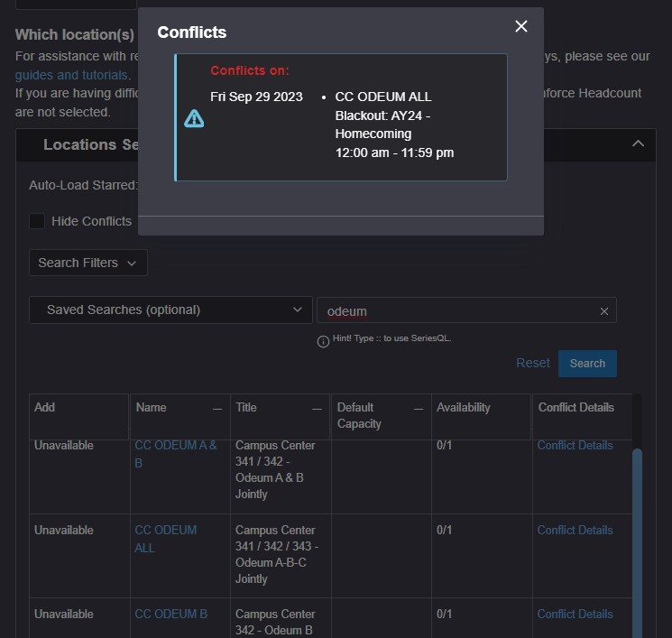Click the dash icon in Name column header
Image resolution: width=672 pixels, height=638 pixels.
(217, 409)
